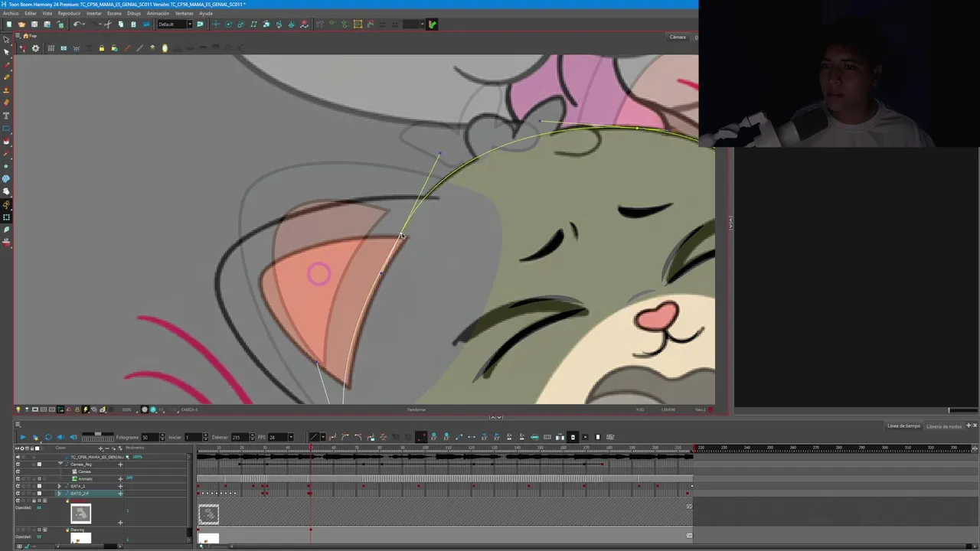980x551 pixels.
Task: Open the Dibujo menu
Action: coord(134,13)
